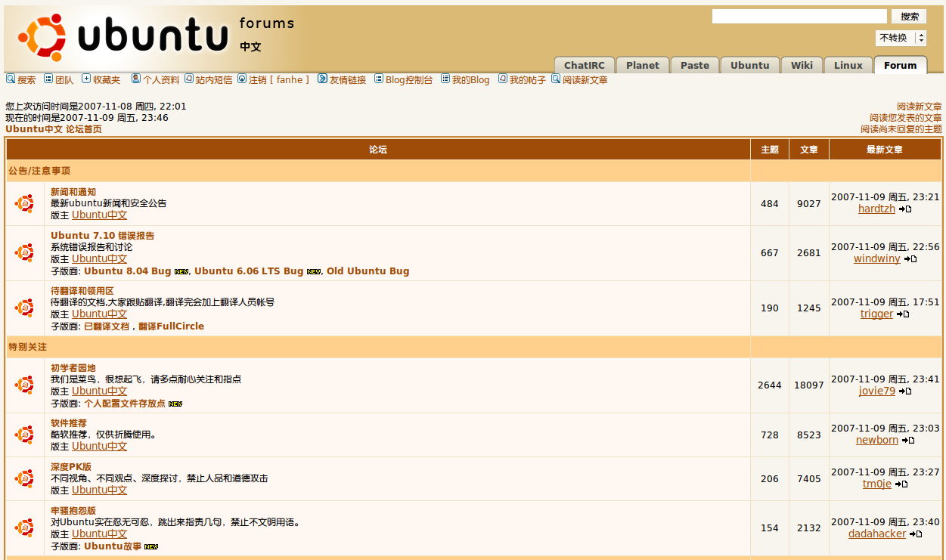
Task: Click the 注销 logout icon
Action: click(x=242, y=79)
